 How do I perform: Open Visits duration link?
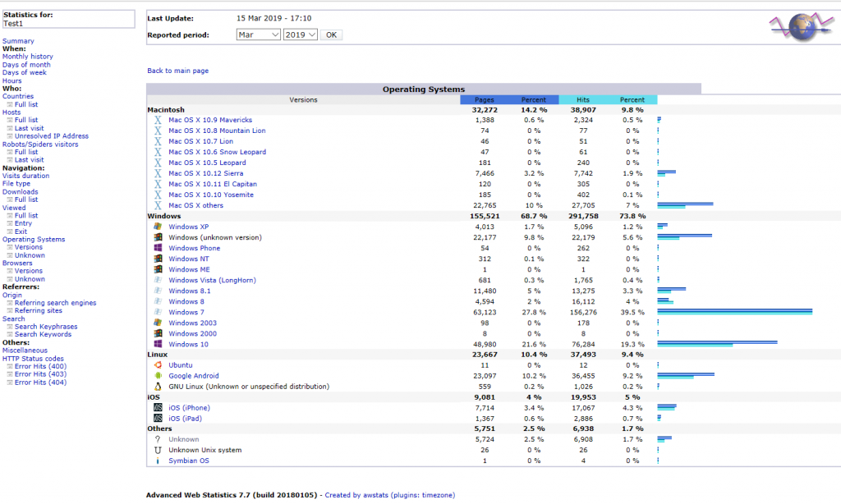[25, 176]
